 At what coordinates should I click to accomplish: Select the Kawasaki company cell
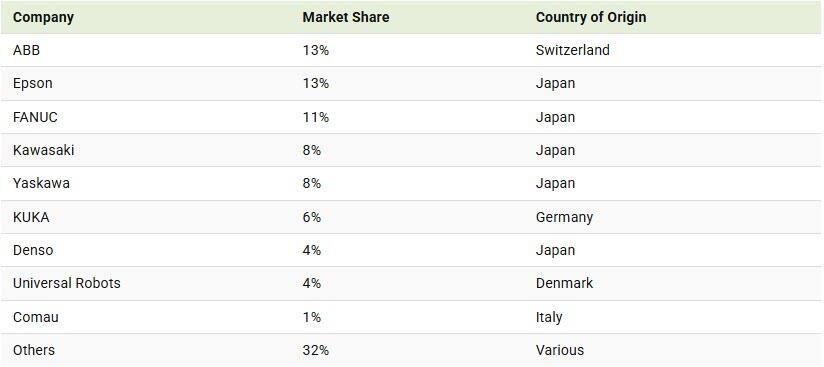click(44, 150)
